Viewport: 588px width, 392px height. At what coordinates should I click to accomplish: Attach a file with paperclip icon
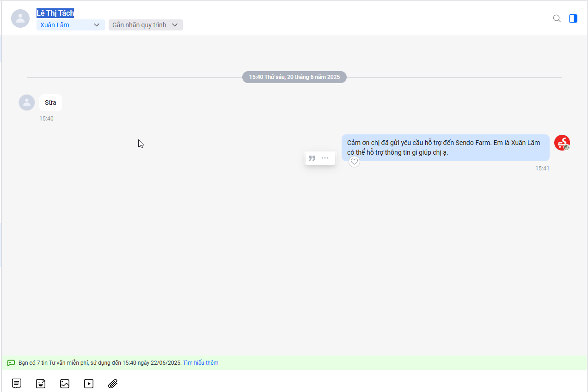[x=113, y=383]
